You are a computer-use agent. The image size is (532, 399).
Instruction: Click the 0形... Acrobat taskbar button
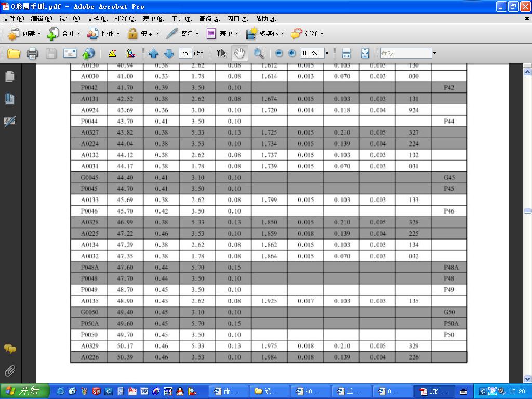tap(434, 391)
